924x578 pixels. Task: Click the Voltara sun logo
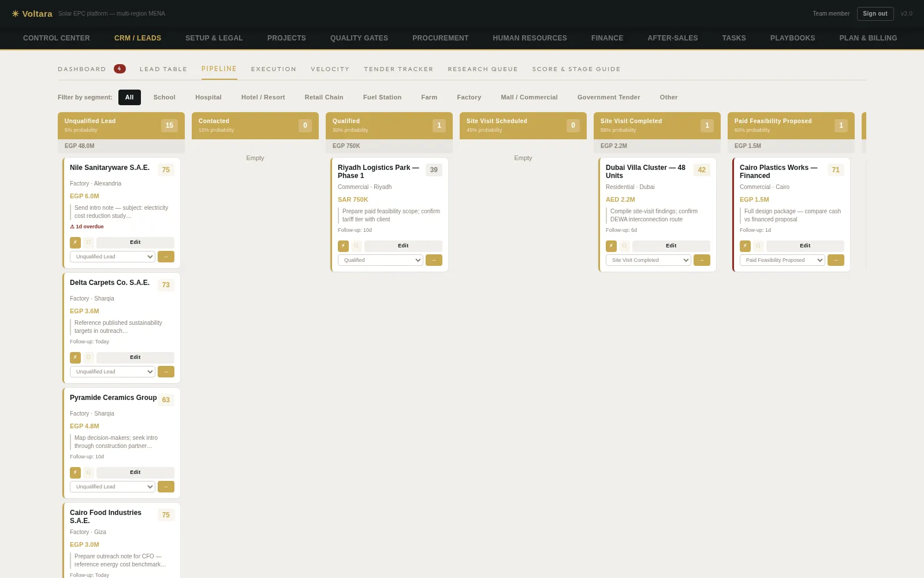point(16,14)
